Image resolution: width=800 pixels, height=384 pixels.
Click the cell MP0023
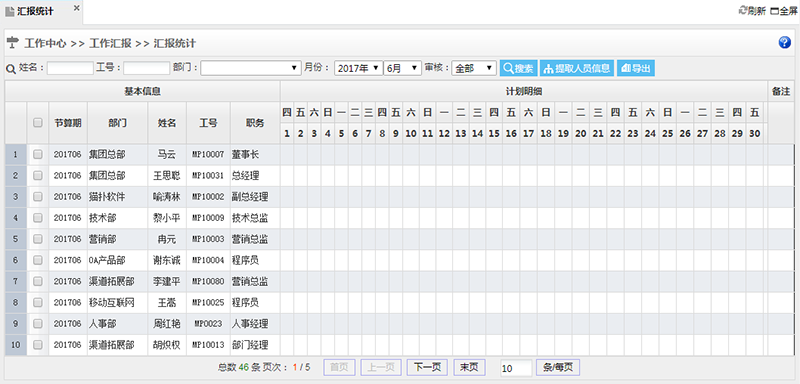[x=208, y=323]
